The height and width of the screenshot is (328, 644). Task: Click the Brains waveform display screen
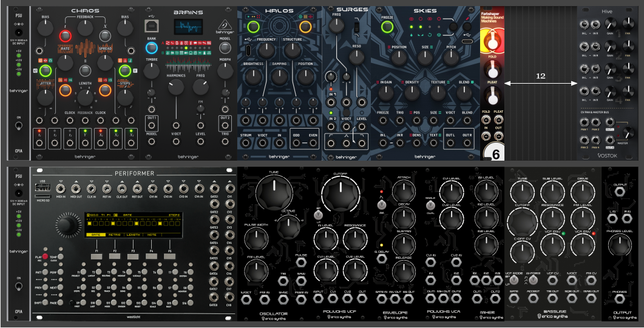(x=188, y=27)
